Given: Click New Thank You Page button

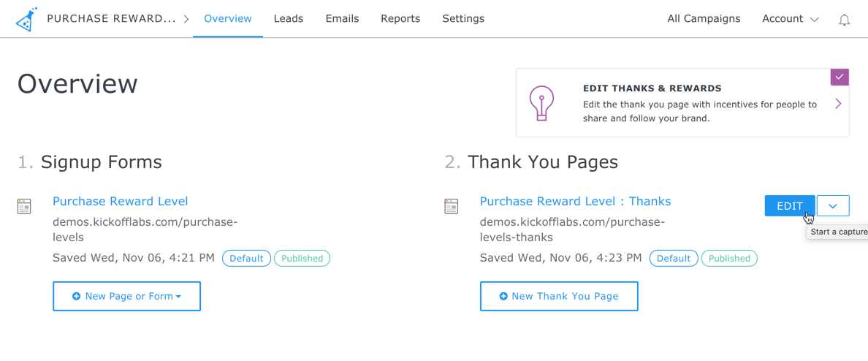Looking at the screenshot, I should (559, 296).
